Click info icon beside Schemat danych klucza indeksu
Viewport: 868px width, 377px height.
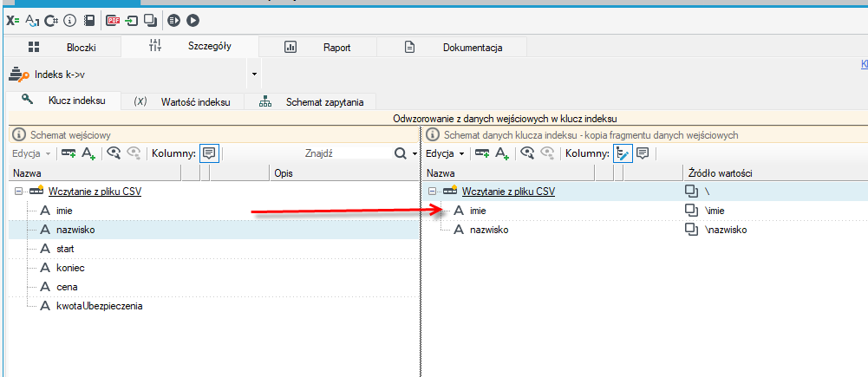(433, 135)
